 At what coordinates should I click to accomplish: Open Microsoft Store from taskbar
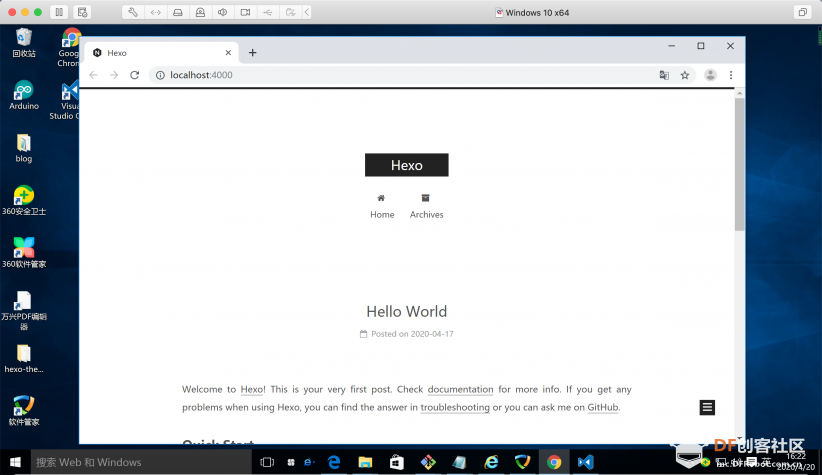(x=397, y=462)
